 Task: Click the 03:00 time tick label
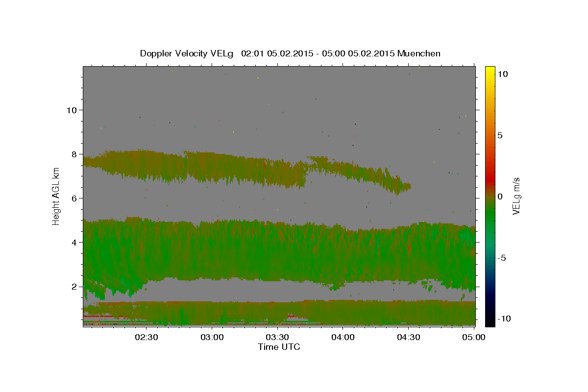point(212,337)
